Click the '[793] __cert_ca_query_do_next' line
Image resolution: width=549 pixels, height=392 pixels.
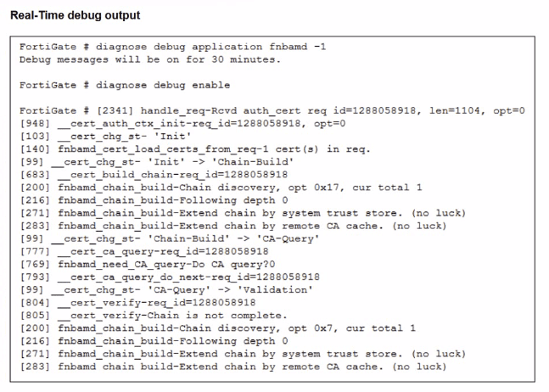pos(170,277)
